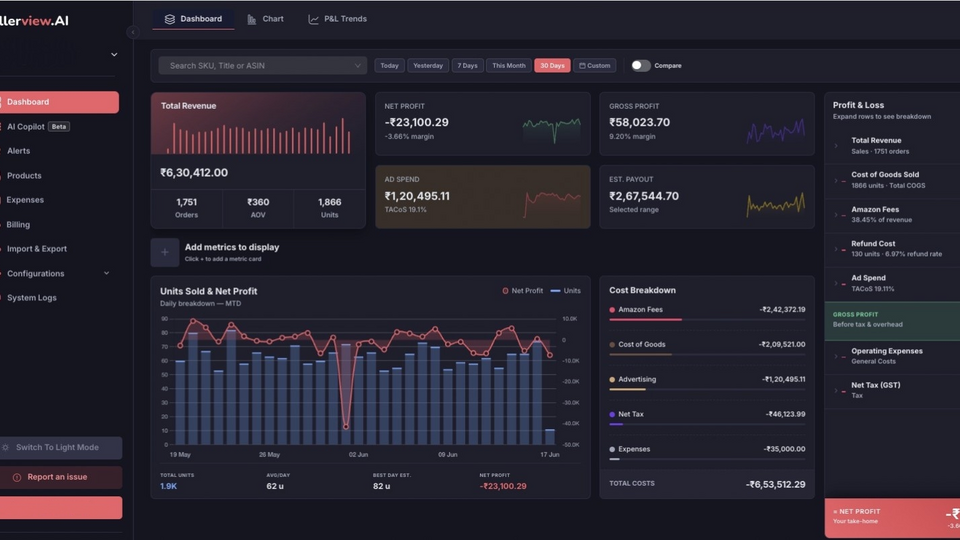Click the calendar icon on Custom
Viewport: 960px width, 540px height.
(582, 66)
